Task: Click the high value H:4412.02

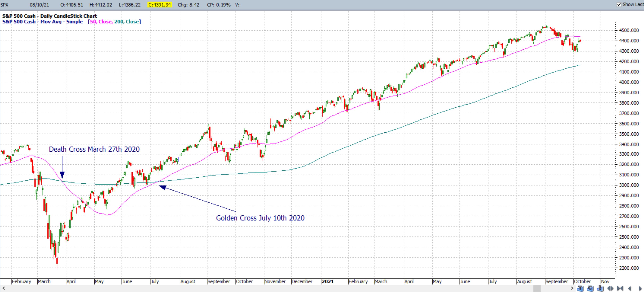Action: click(x=101, y=5)
